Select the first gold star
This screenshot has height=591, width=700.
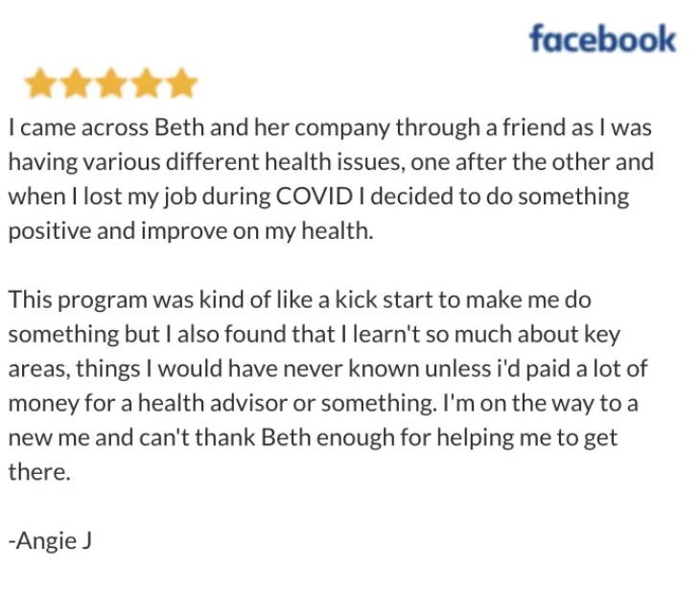coord(40,83)
